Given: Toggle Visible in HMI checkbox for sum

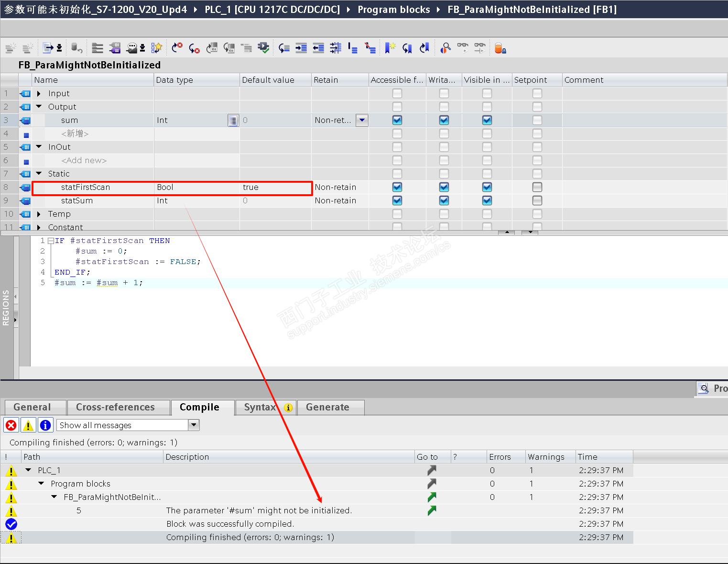Looking at the screenshot, I should 487,120.
